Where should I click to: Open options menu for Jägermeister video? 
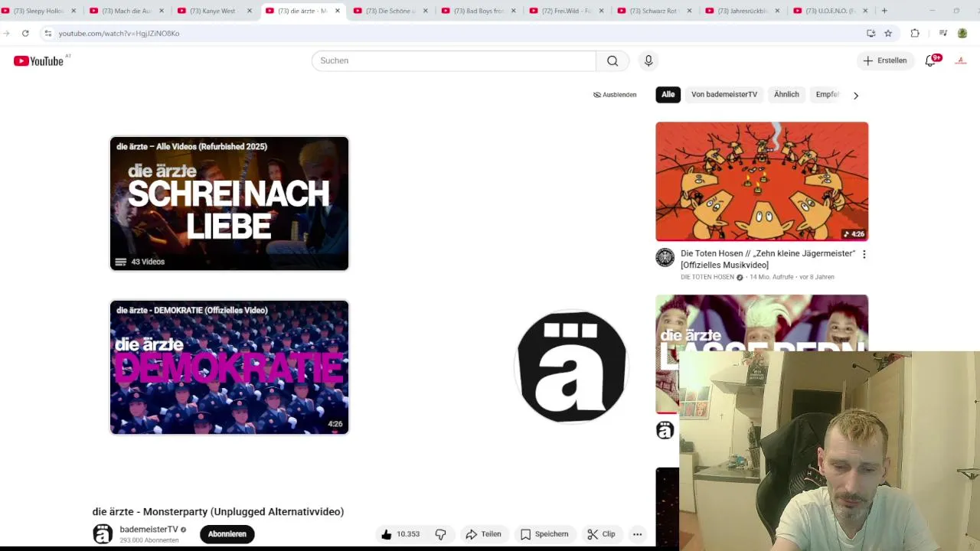[864, 254]
